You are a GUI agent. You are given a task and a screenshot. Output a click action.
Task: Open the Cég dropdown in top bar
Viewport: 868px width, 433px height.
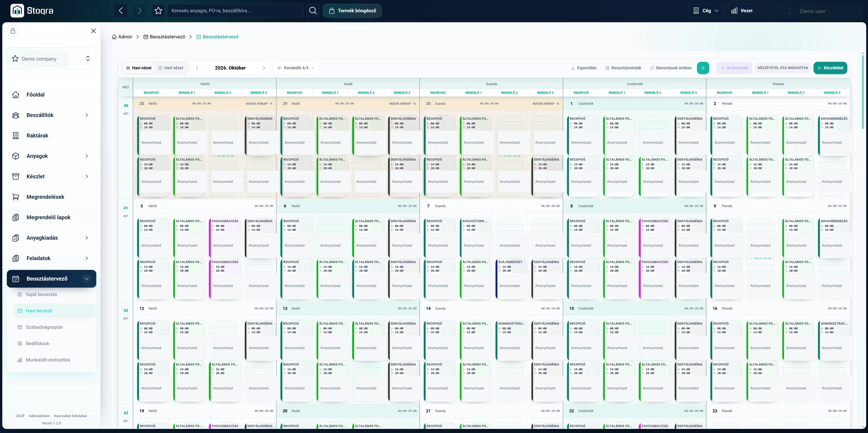706,10
